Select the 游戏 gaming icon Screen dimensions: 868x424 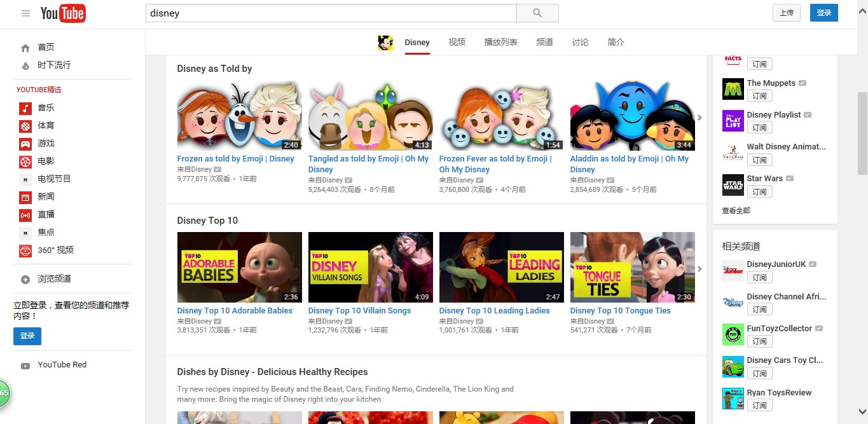pyautogui.click(x=25, y=144)
